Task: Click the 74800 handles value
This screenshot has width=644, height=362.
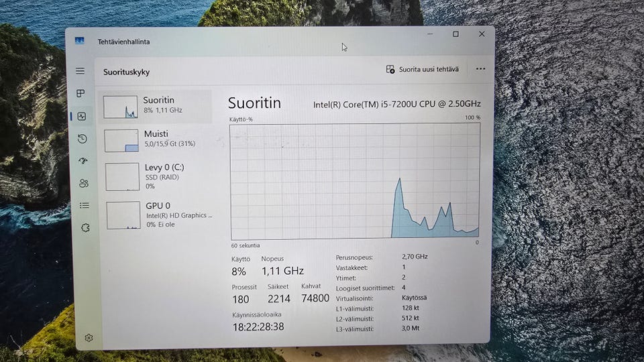Action: point(315,298)
